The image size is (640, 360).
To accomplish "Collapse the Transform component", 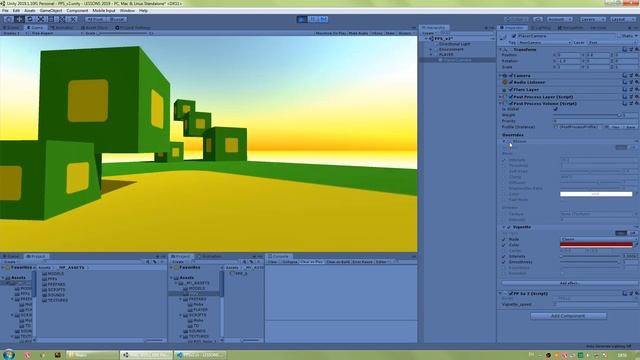I will click(x=501, y=49).
